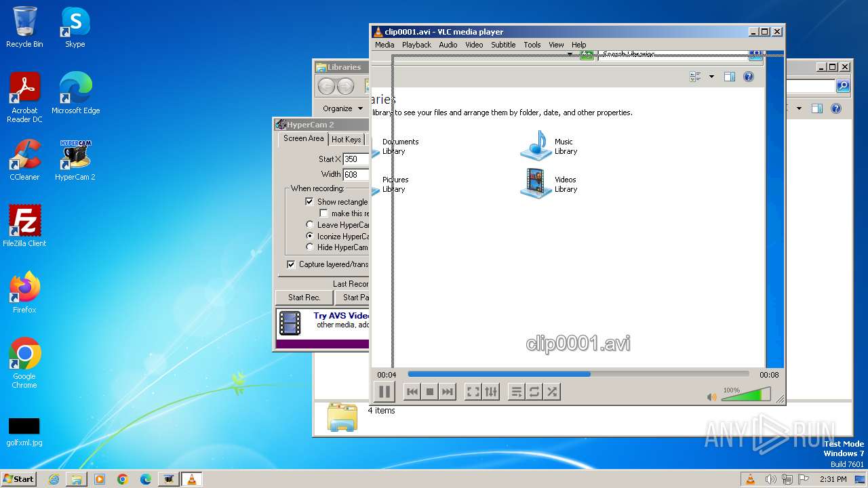Open HyperCam 2 desktop shortcut
The width and height of the screenshot is (868, 488).
[75, 160]
